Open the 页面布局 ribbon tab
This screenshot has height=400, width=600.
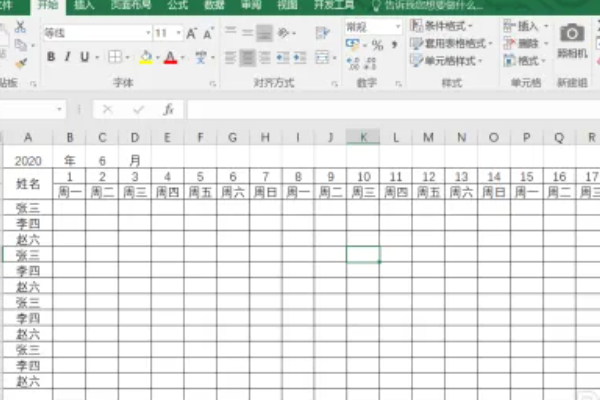tap(131, 5)
